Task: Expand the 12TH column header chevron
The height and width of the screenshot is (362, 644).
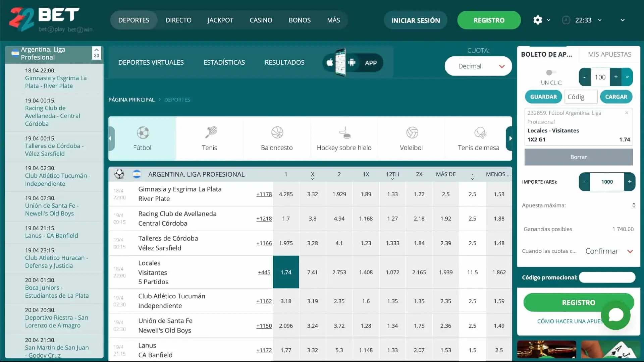Action: tap(392, 179)
